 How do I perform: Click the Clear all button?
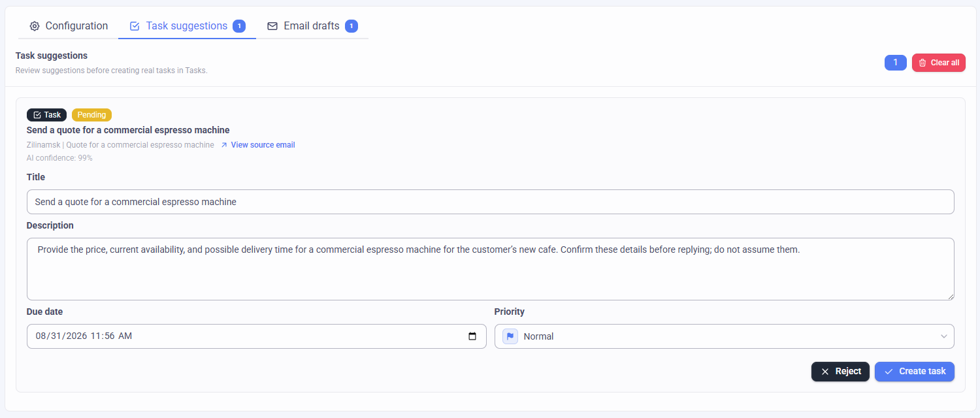(938, 63)
